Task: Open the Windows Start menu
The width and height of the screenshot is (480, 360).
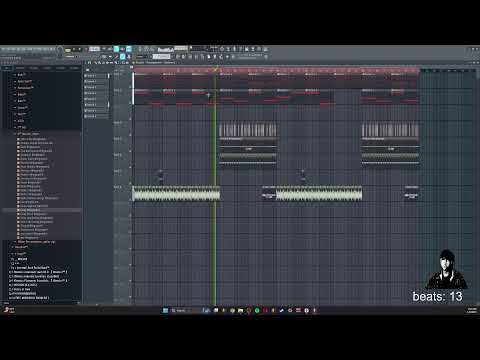Action: click(x=165, y=310)
